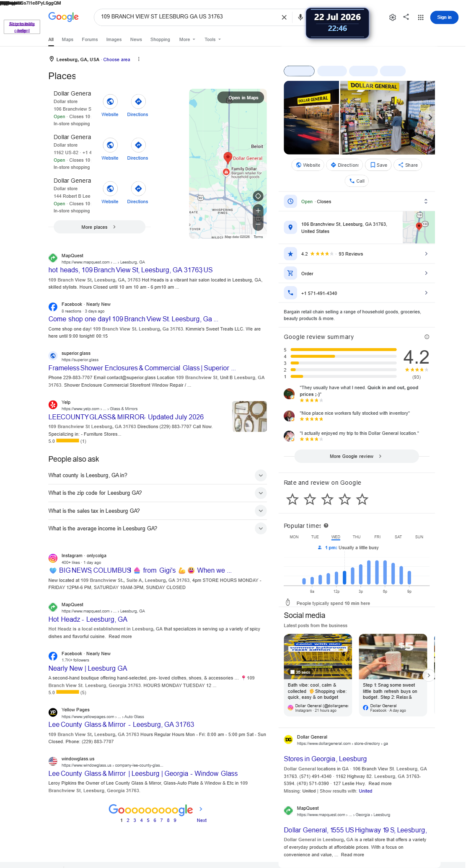Get Directions icon for Dollar General at 106 Branchview
Image resolution: width=471 pixels, height=868 pixels.
point(138,101)
